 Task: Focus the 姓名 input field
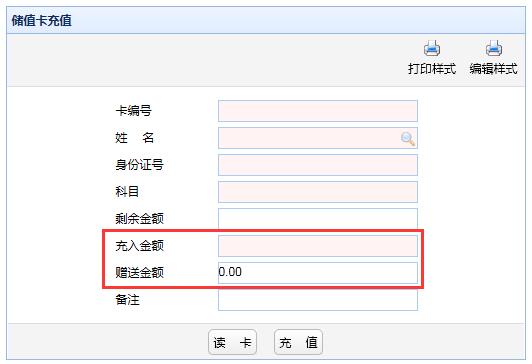pyautogui.click(x=318, y=138)
